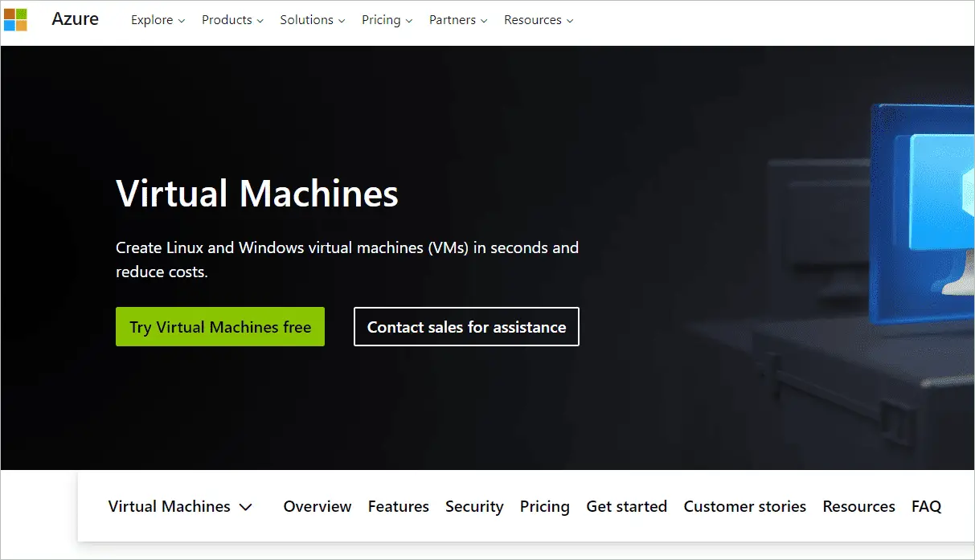The width and height of the screenshot is (975, 560).
Task: Open the Pricing dropdown in top navigation
Action: (x=387, y=20)
